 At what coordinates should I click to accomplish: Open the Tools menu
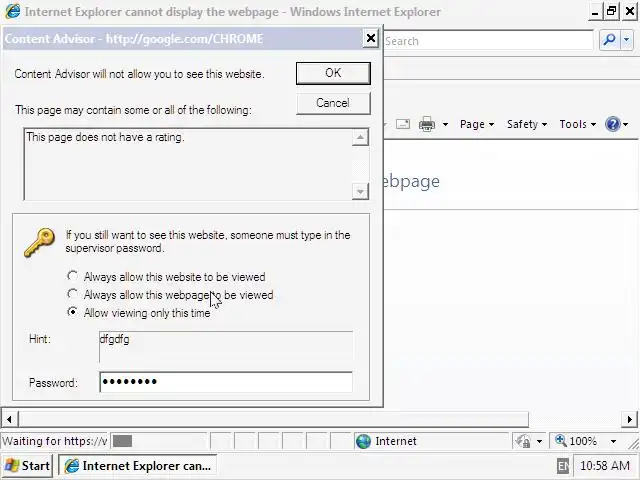(x=578, y=124)
